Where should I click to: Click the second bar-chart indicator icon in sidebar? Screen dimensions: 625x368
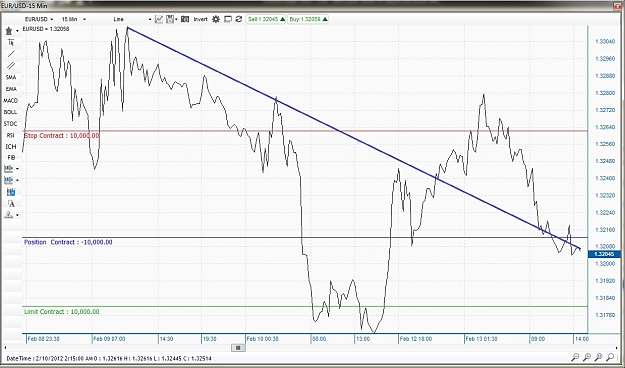[8, 180]
